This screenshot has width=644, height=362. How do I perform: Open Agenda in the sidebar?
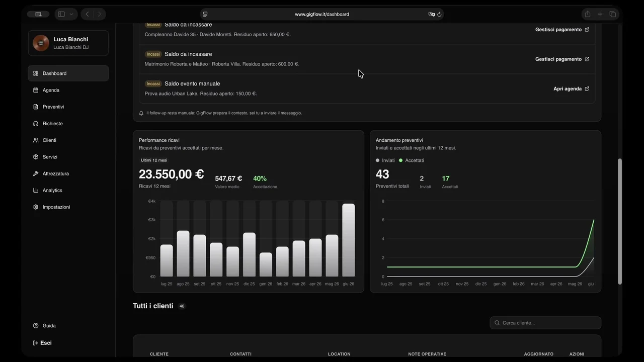coord(68,90)
